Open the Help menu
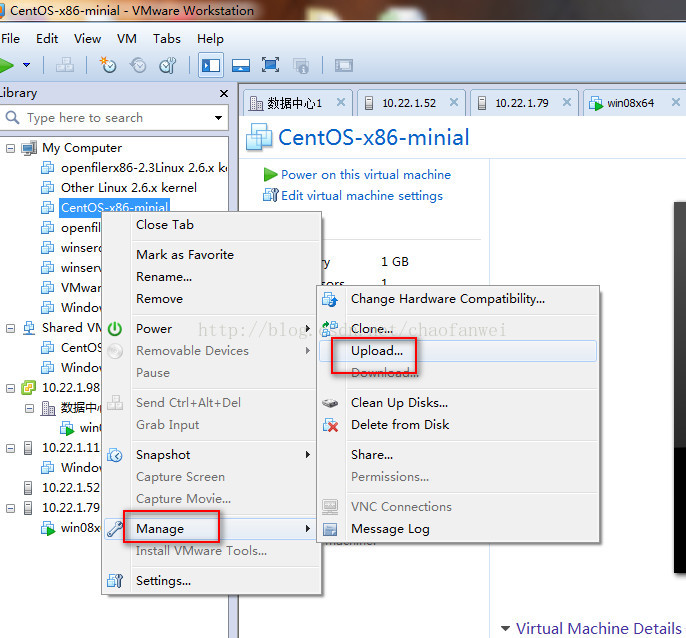 (x=210, y=39)
